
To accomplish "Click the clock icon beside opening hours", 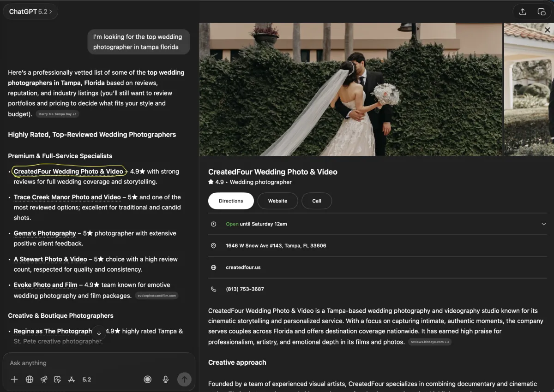I will tap(213, 224).
